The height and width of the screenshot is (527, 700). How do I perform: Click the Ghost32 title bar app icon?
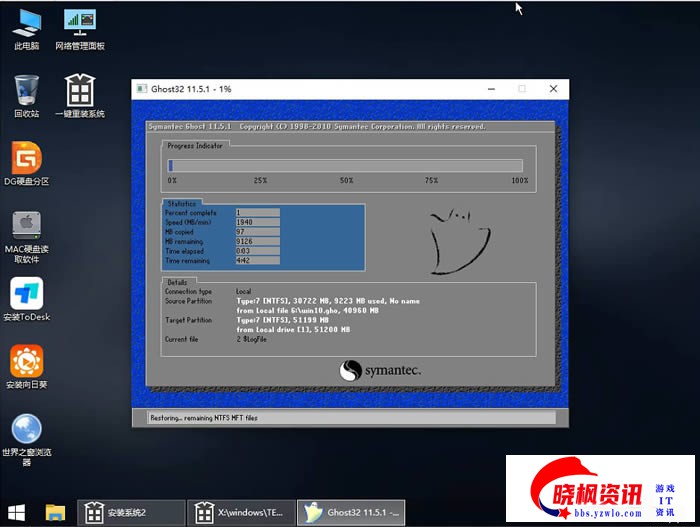pos(142,89)
